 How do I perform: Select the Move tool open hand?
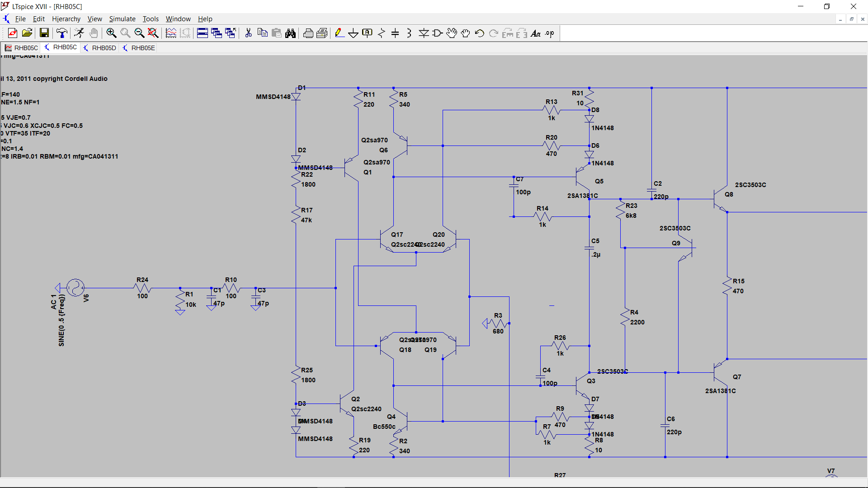(452, 33)
